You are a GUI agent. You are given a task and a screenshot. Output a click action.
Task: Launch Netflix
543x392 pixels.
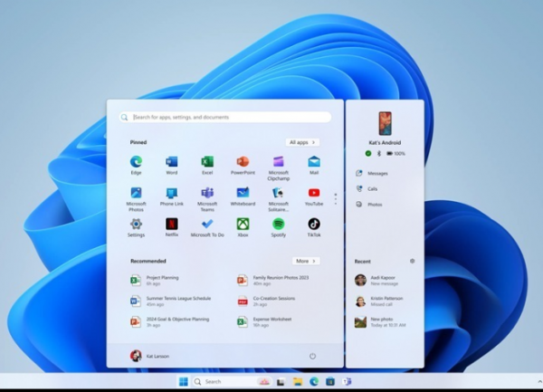(x=172, y=227)
